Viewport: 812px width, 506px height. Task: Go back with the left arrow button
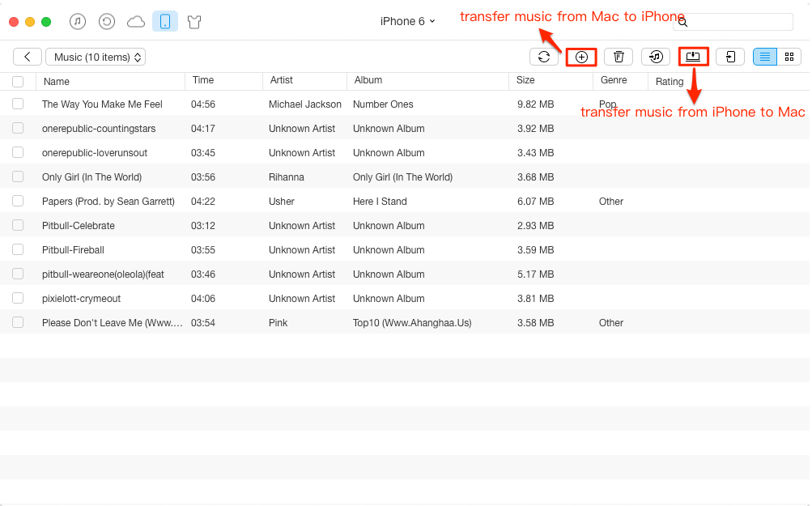(28, 57)
